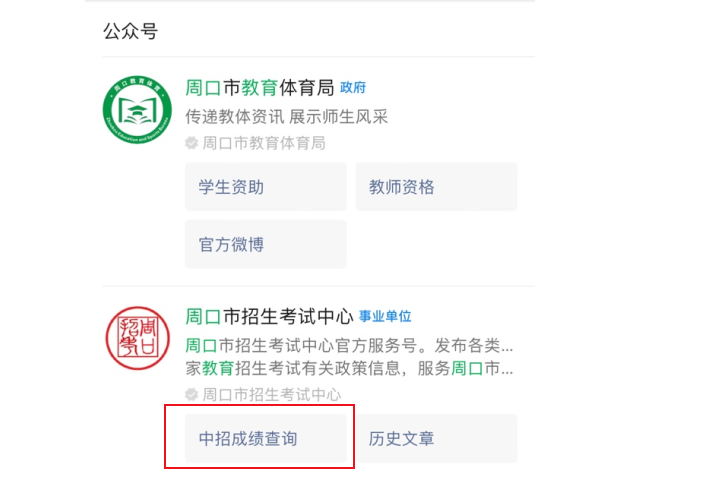The image size is (718, 480).
Task: Tap the green 周口市教育体育局 logo avatar
Action: click(137, 109)
